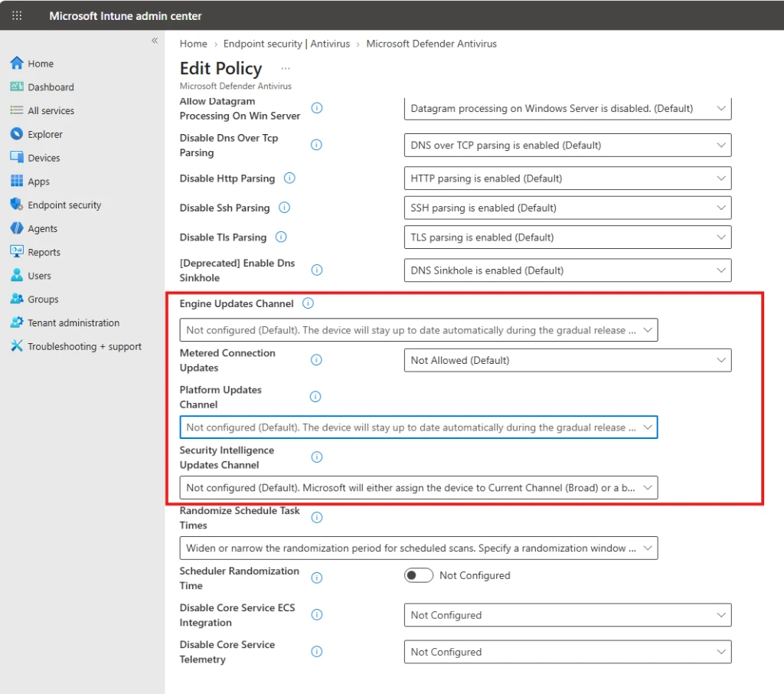The height and width of the screenshot is (694, 784).
Task: Open the Metered Connection Updates Not Allowed dropdown
Action: click(x=567, y=360)
